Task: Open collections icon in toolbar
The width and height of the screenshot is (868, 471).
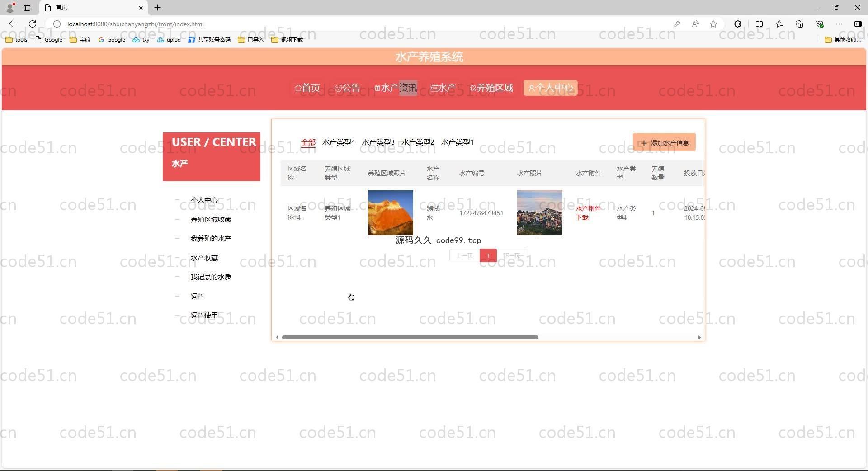Action: pos(799,24)
